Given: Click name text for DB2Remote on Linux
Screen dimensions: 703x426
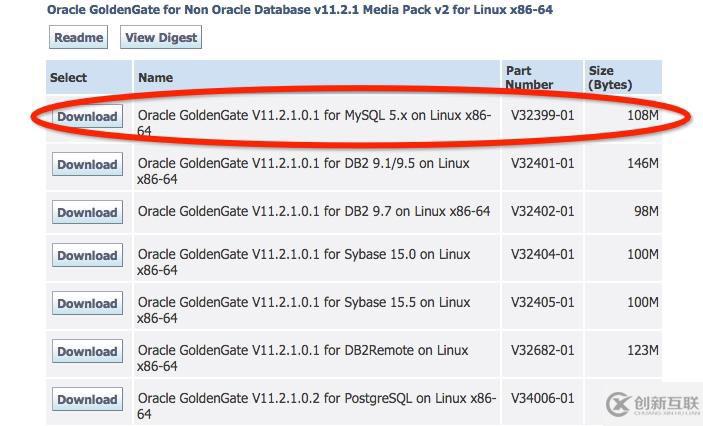Looking at the screenshot, I should [303, 358].
